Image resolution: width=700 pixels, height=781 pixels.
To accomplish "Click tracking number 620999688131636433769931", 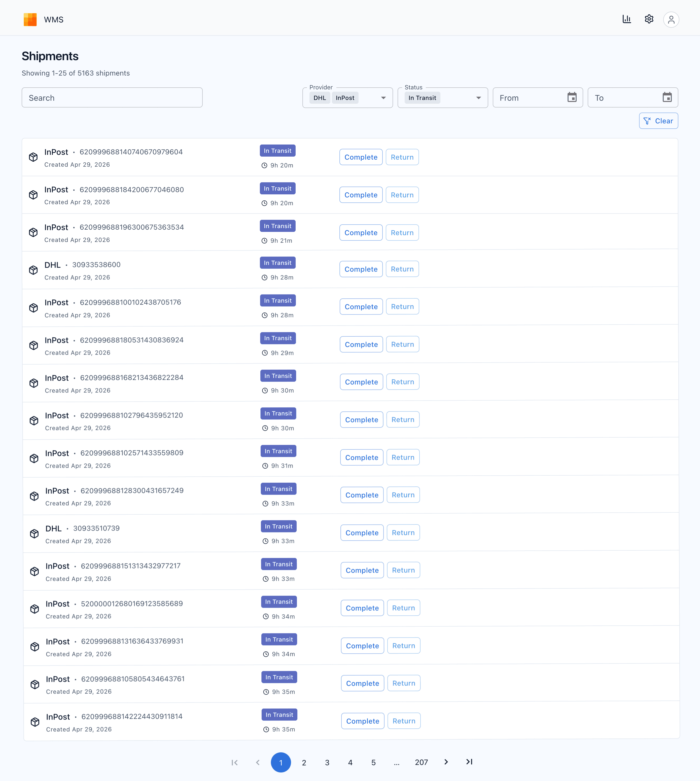I will tap(132, 641).
